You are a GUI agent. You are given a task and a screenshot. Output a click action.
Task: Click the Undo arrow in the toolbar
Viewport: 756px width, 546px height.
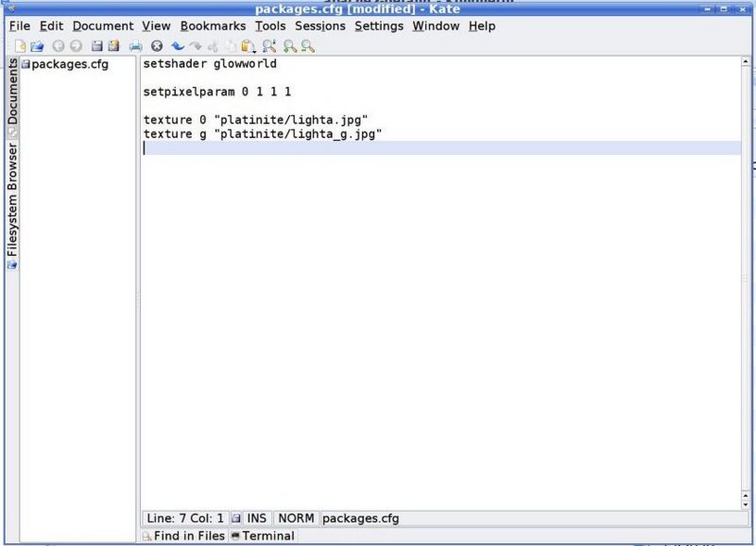click(177, 45)
